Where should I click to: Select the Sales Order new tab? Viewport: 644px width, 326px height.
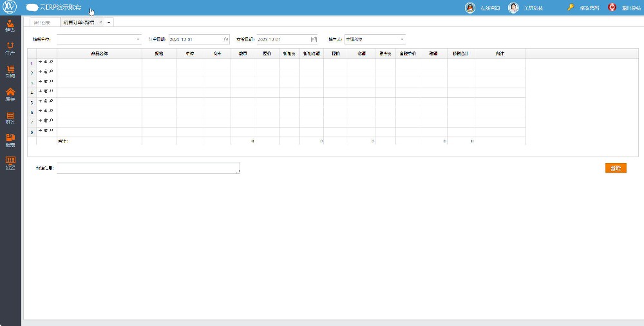click(x=79, y=23)
